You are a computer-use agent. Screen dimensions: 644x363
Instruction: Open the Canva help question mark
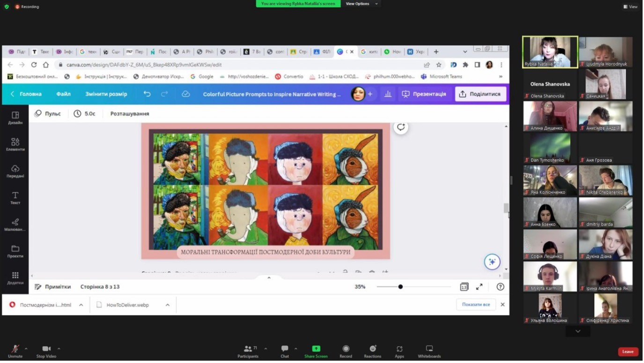click(500, 287)
